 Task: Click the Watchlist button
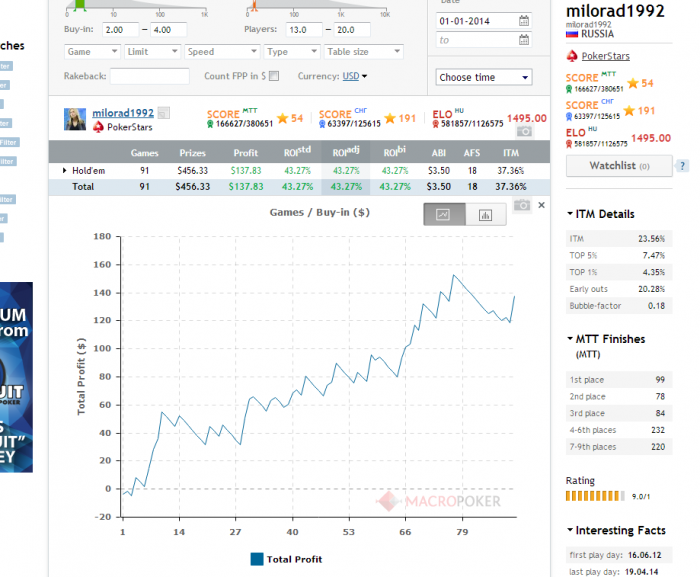[x=619, y=166]
